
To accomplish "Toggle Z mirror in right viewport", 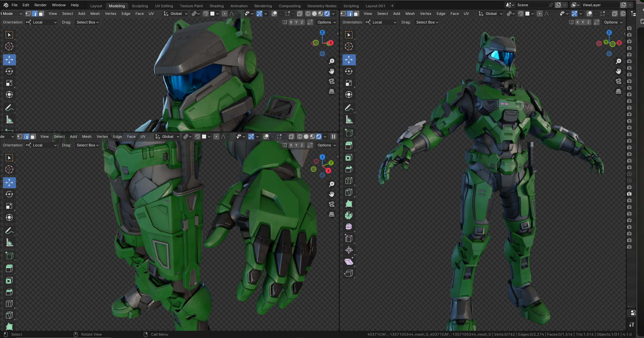I will click(x=589, y=22).
